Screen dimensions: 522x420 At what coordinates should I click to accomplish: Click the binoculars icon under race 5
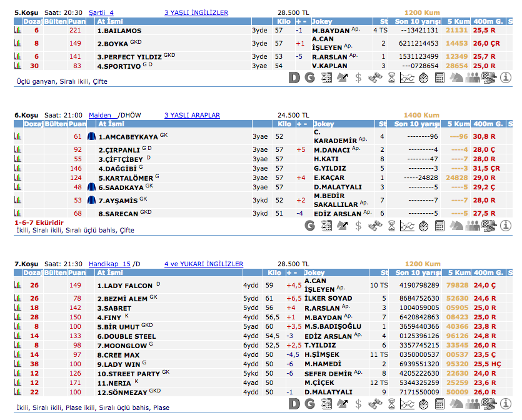pyautogui.click(x=375, y=77)
